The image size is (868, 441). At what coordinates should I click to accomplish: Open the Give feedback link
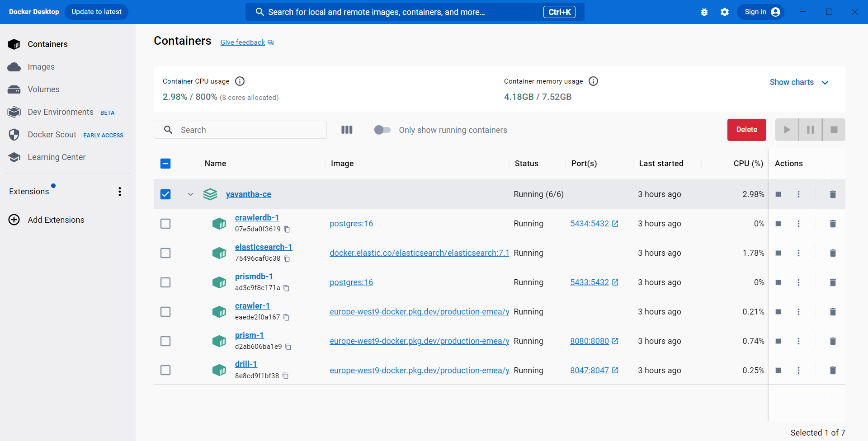(x=247, y=42)
